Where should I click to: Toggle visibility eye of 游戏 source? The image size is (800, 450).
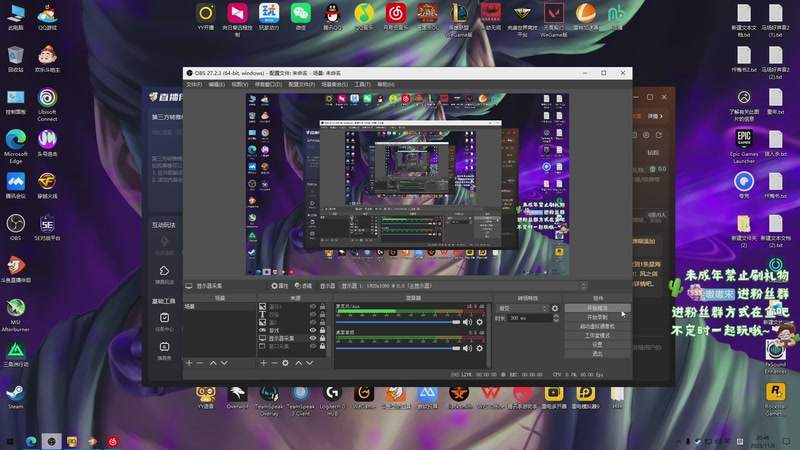(x=313, y=330)
